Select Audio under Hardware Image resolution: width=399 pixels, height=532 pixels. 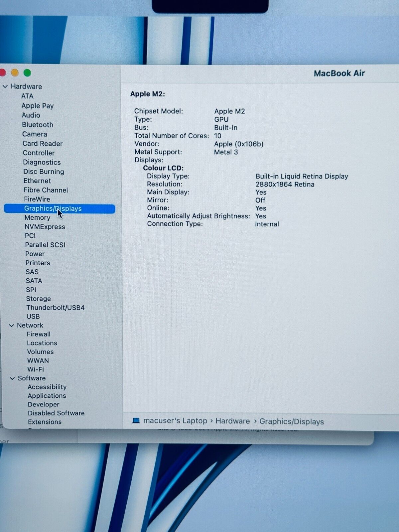(31, 115)
